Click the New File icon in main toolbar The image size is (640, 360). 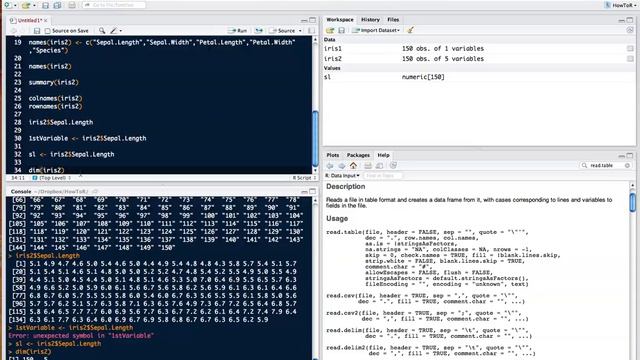pos(7,5)
